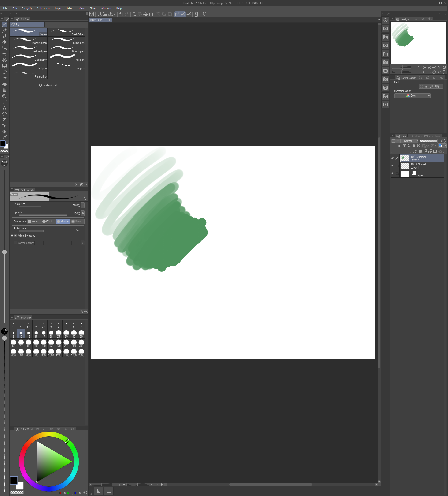The image size is (448, 496).
Task: Open Expression color dropdown
Action: pos(412,95)
